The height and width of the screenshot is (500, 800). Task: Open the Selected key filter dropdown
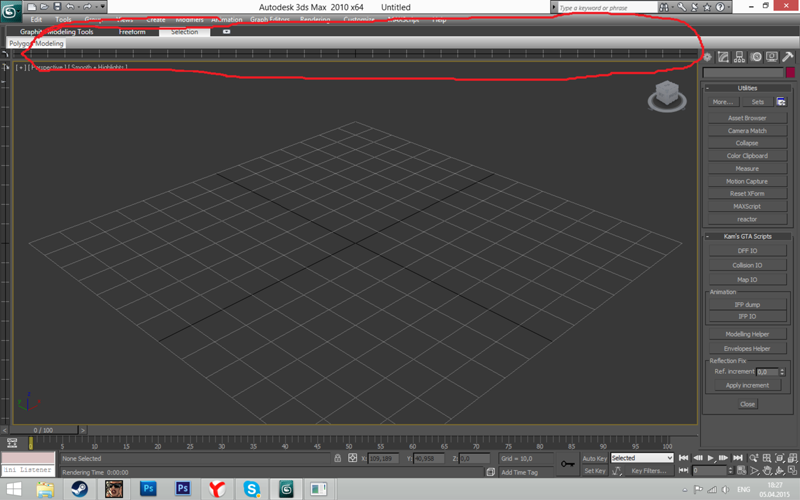[x=642, y=458]
